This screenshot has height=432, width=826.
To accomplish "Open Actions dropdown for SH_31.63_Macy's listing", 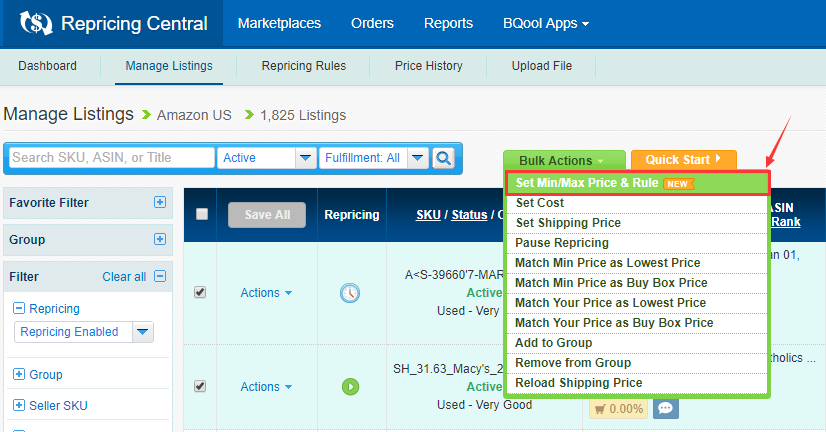I will click(x=266, y=387).
